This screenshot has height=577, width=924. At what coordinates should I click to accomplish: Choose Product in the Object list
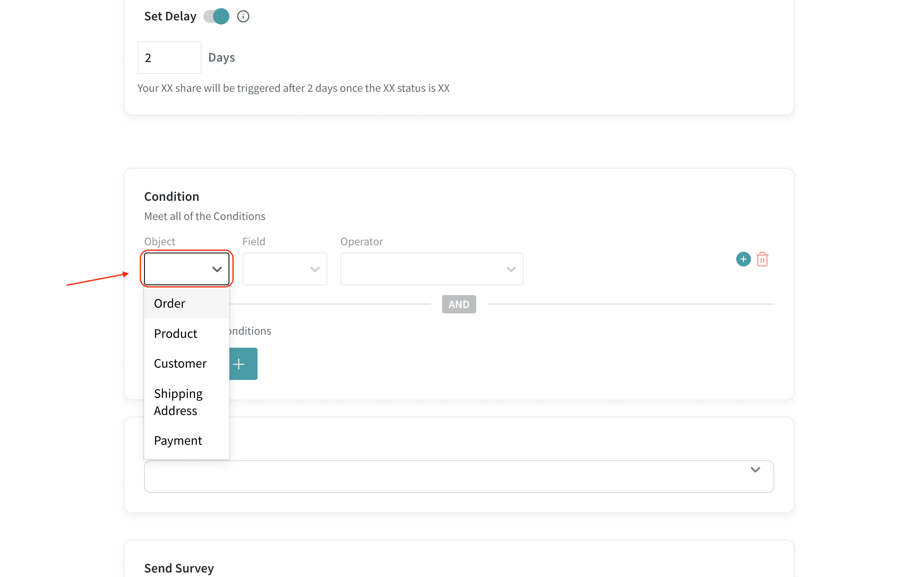[175, 334]
